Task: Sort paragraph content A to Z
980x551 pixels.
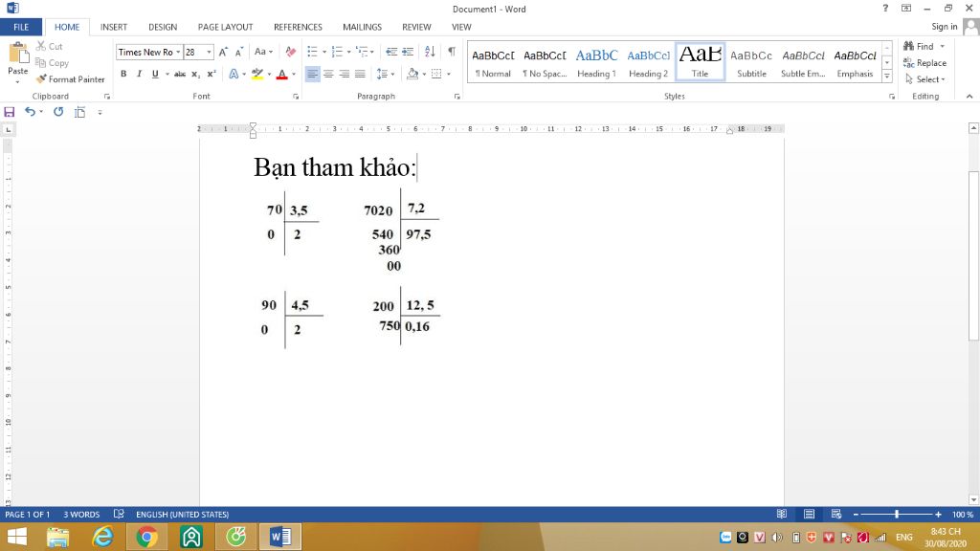Action: click(x=430, y=52)
